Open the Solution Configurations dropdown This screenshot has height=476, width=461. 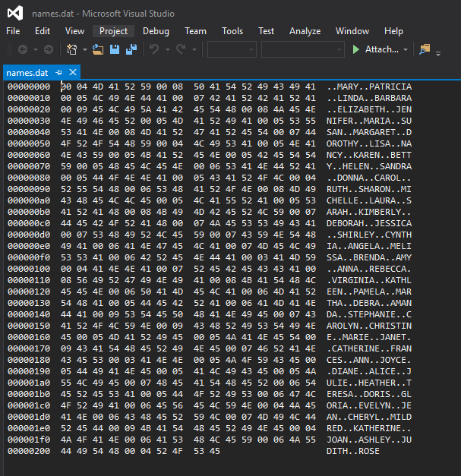[x=232, y=49]
